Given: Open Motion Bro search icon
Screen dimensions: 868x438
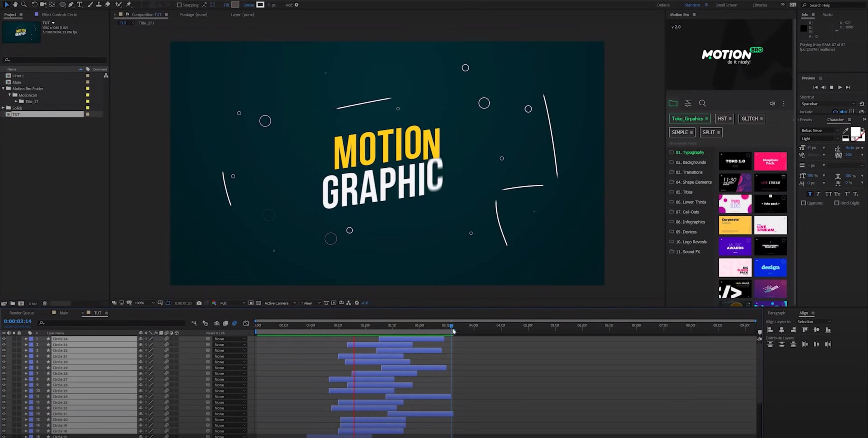Looking at the screenshot, I should pyautogui.click(x=702, y=103).
